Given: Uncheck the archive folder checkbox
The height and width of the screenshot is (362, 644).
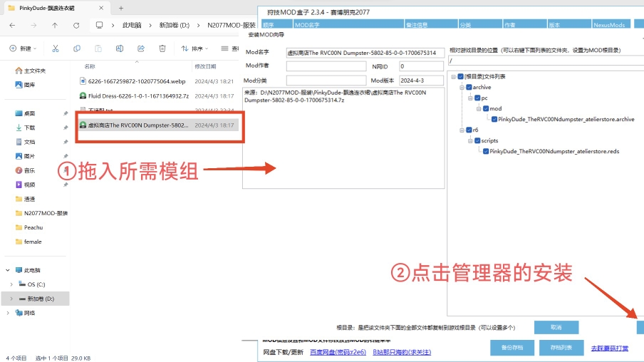Looking at the screenshot, I should point(468,87).
